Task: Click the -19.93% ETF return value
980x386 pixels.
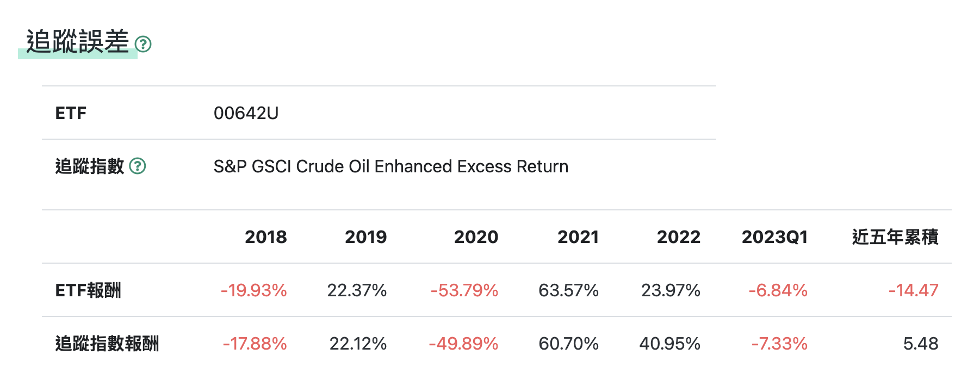Action: [253, 290]
